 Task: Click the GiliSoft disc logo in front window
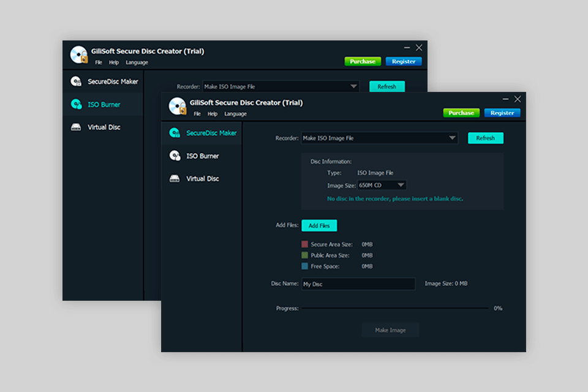point(178,106)
